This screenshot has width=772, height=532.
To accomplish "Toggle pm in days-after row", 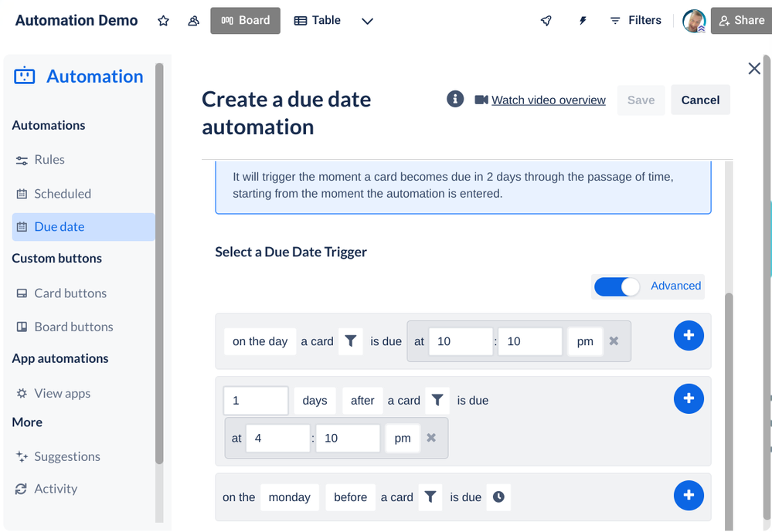I will pyautogui.click(x=403, y=438).
